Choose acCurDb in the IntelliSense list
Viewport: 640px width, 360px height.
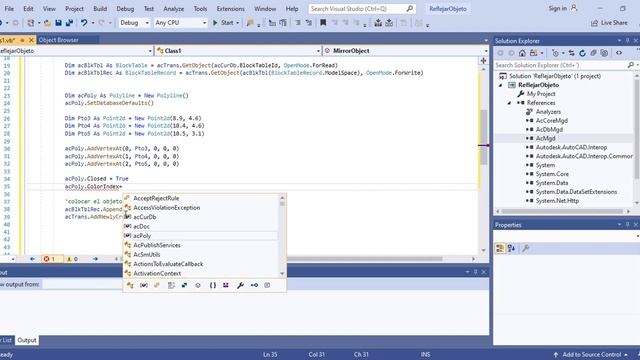coord(201,217)
